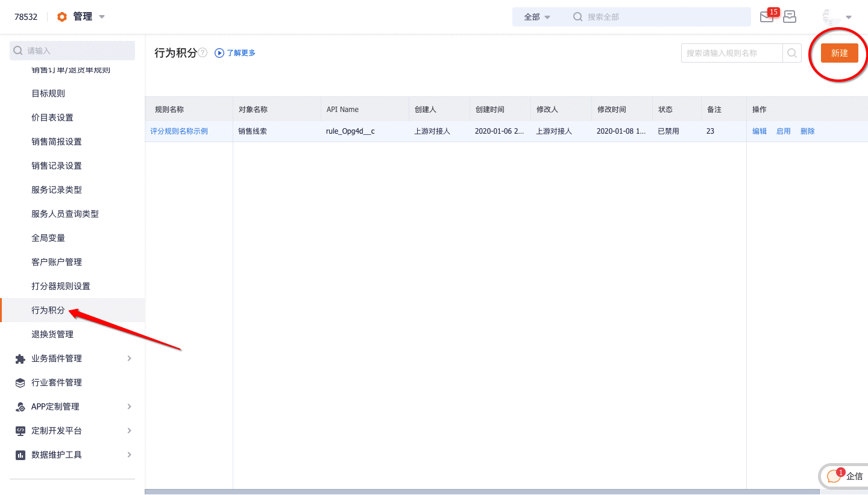Image resolution: width=868 pixels, height=495 pixels.
Task: Open 销售简报设置 menu item
Action: pos(57,142)
